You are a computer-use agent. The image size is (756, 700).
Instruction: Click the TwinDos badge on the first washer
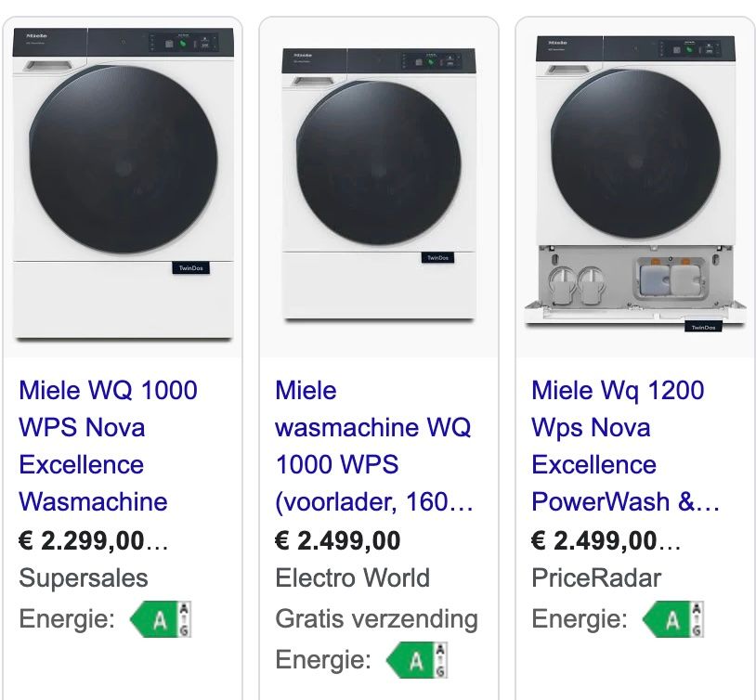coord(191,268)
